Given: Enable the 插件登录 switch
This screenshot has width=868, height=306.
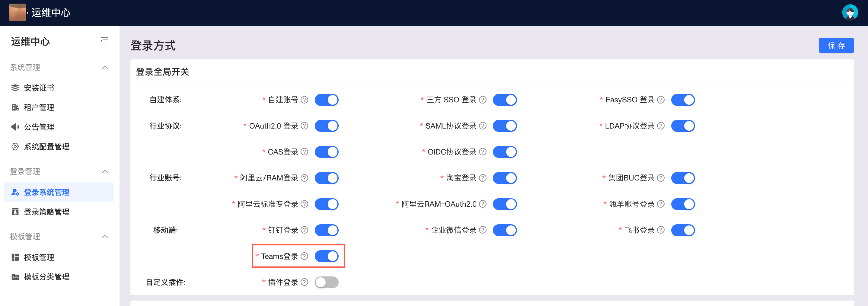Looking at the screenshot, I should point(326,282).
